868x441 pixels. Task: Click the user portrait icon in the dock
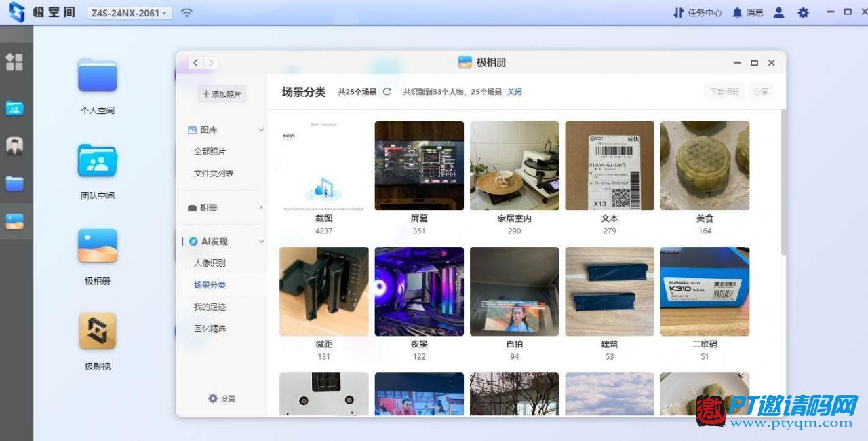pyautogui.click(x=14, y=145)
